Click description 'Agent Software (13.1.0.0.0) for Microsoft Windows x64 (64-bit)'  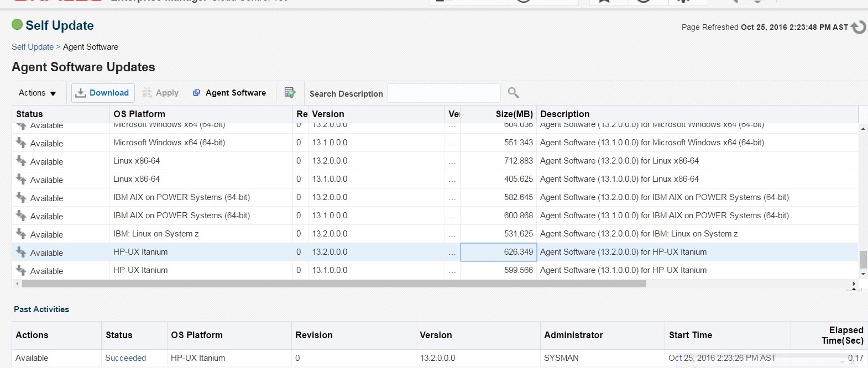click(x=652, y=143)
